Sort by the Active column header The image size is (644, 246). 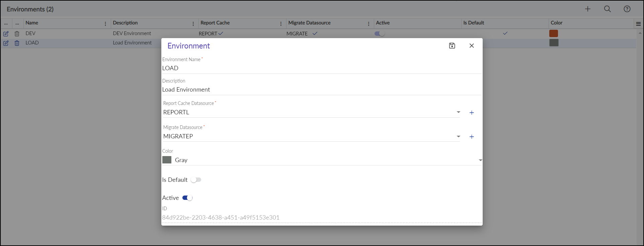383,23
